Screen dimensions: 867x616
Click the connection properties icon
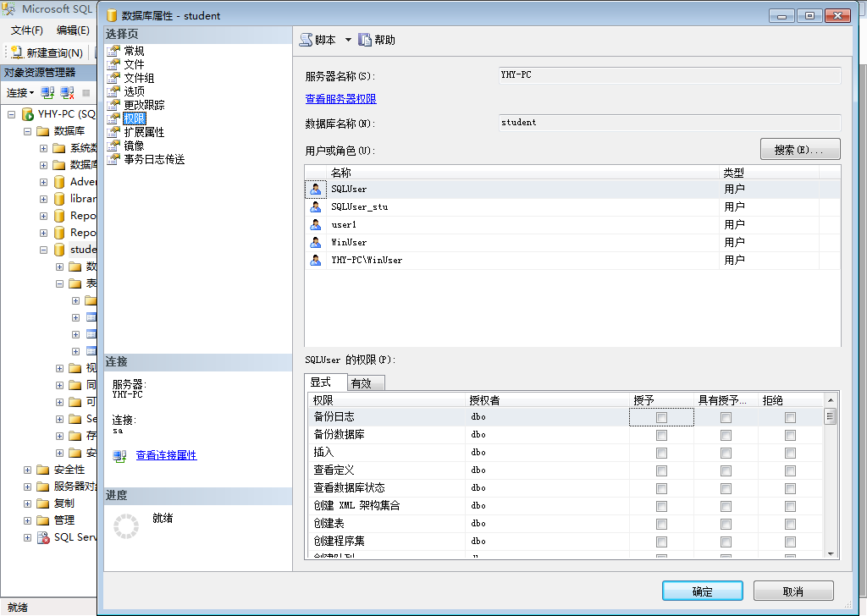(x=119, y=456)
